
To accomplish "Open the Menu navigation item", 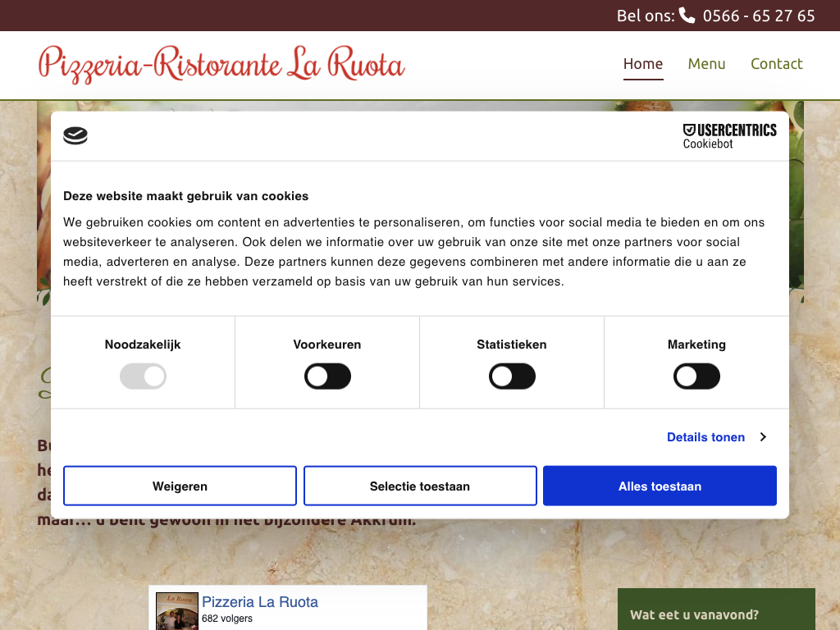I will pos(706,64).
